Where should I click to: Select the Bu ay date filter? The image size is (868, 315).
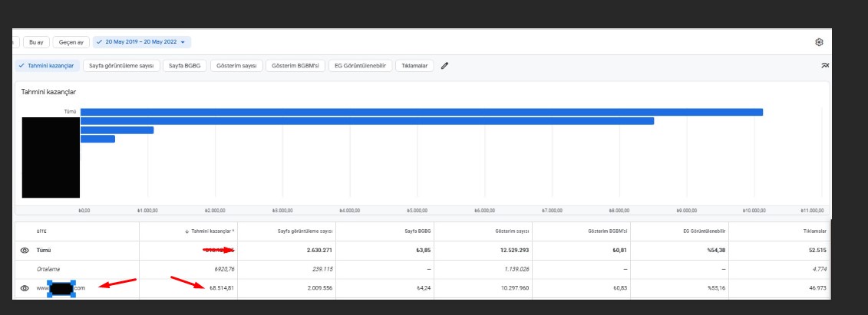pyautogui.click(x=37, y=42)
